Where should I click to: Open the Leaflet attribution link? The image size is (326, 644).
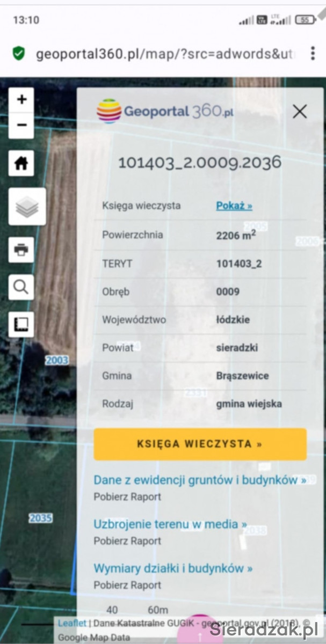pyautogui.click(x=71, y=623)
